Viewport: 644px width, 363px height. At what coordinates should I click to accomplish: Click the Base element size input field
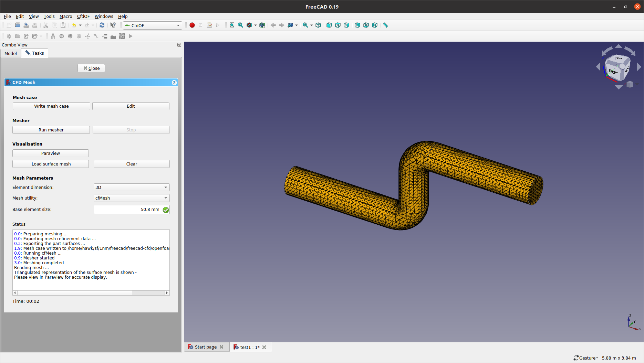[x=132, y=210]
